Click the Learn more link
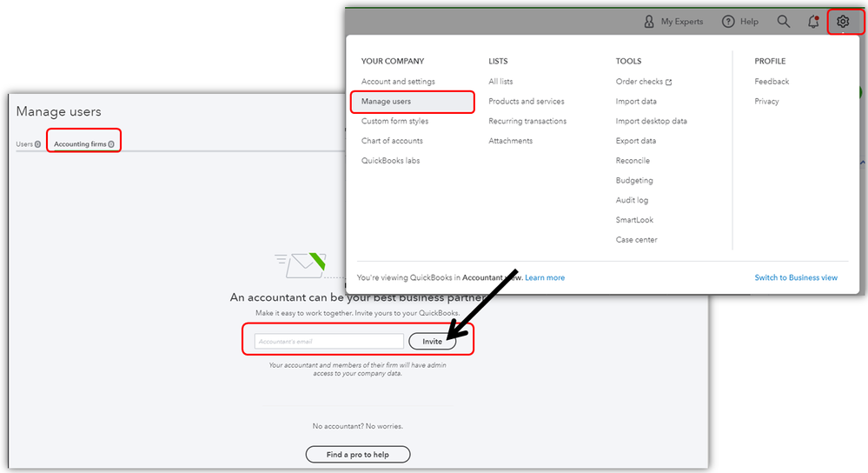The width and height of the screenshot is (868, 473). tap(545, 277)
